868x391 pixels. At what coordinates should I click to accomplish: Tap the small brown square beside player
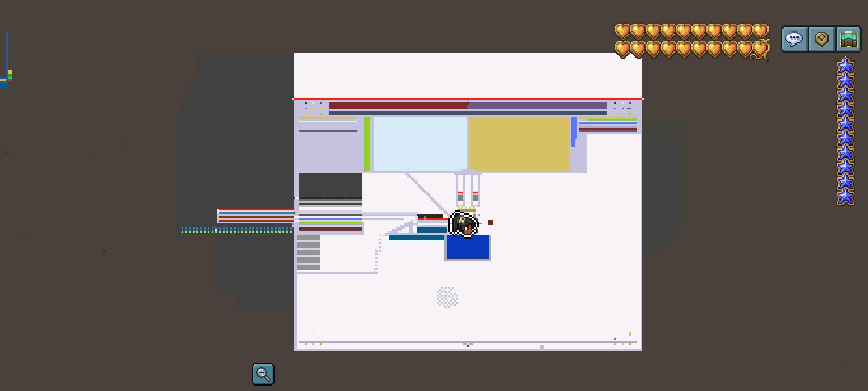coord(490,222)
